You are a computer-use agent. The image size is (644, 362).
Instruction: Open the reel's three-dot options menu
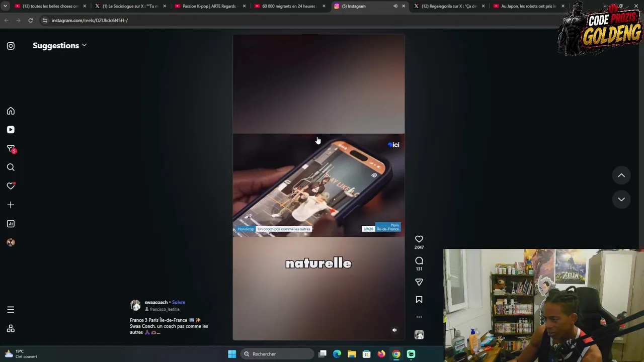pos(419,317)
